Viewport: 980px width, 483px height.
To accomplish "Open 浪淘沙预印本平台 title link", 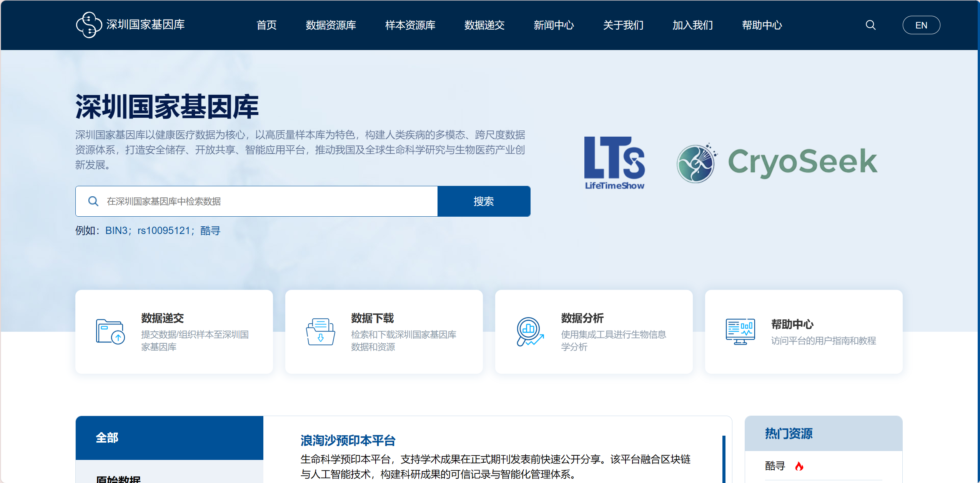I will (x=348, y=440).
